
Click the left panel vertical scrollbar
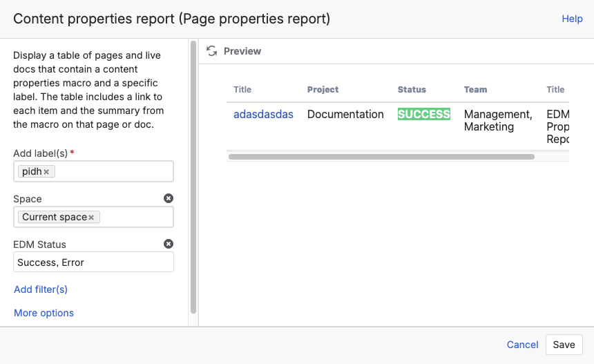(x=193, y=178)
